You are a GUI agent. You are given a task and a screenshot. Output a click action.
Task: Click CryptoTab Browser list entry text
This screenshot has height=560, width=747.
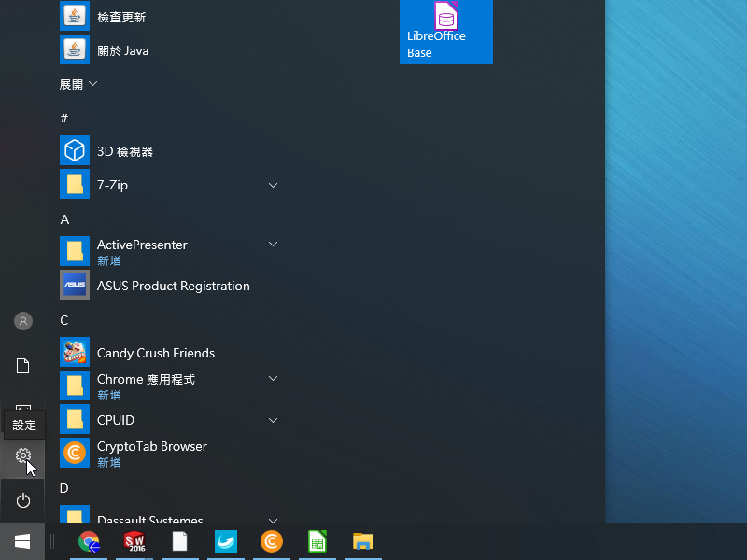click(x=152, y=446)
